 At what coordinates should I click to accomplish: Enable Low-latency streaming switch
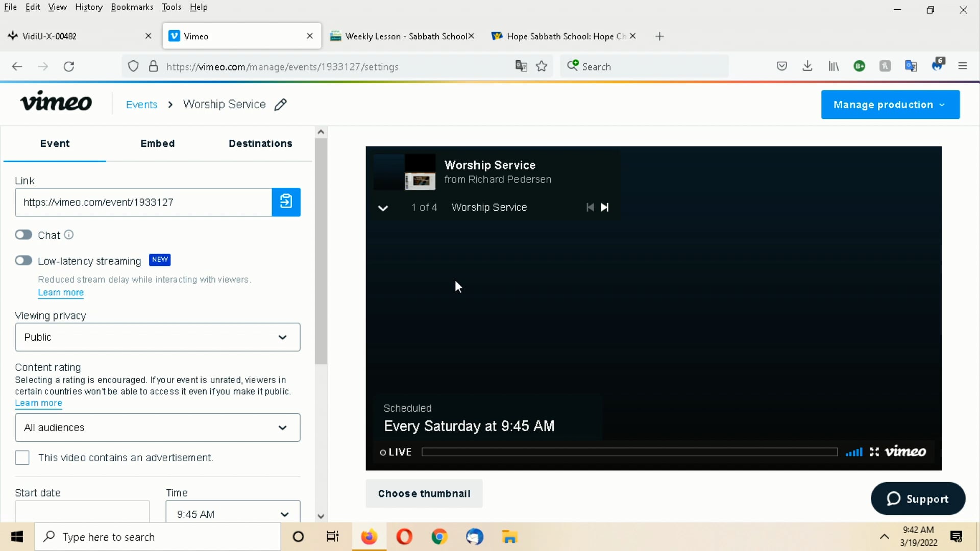coord(23,261)
